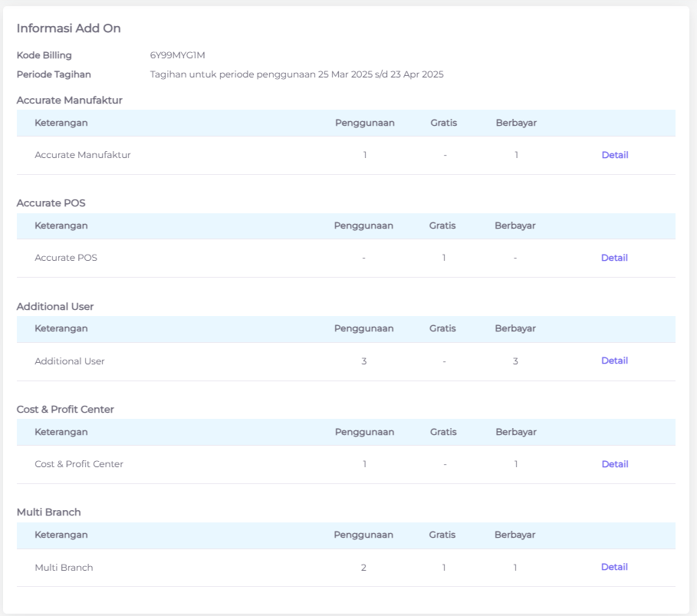This screenshot has height=616, width=697.
Task: Select the Accurate Manufaktur section title
Action: [x=69, y=100]
